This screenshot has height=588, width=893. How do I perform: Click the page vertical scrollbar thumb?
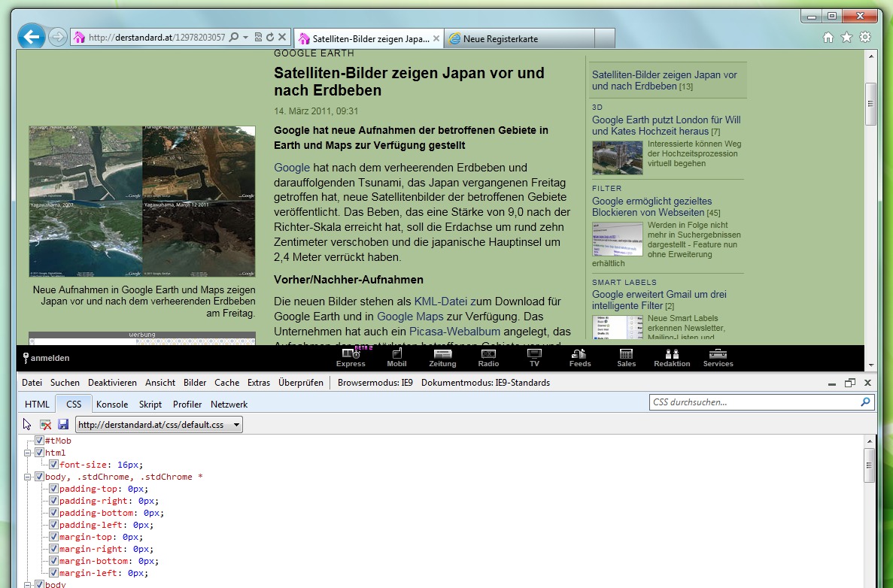coord(870,105)
